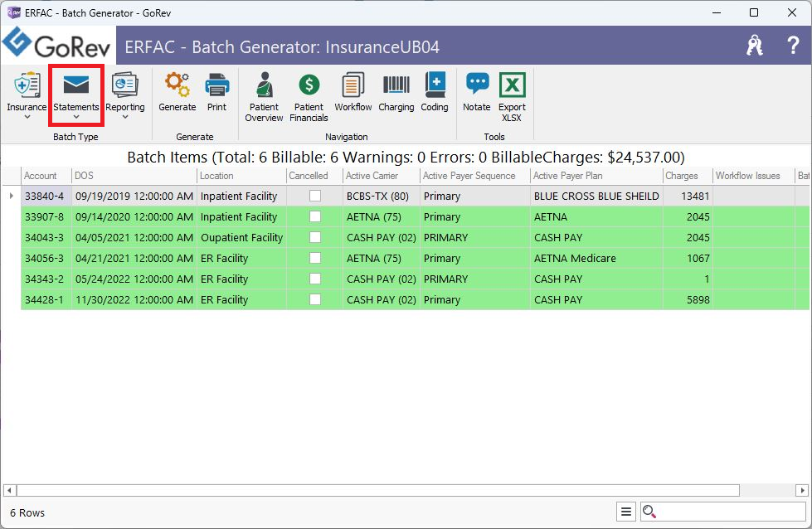Toggle Cancelled checkbox for account 34428-1
The height and width of the screenshot is (529, 812).
point(315,299)
